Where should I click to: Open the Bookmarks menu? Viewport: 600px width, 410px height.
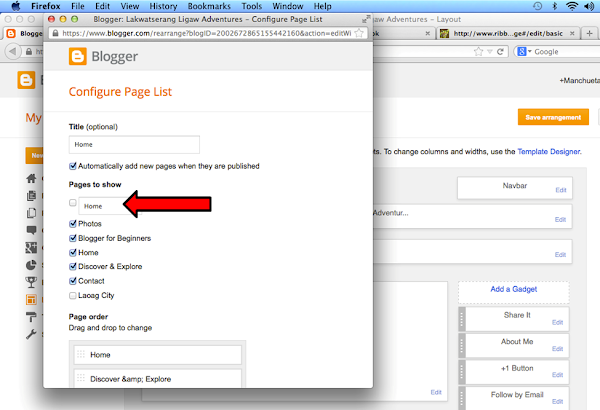(x=209, y=6)
